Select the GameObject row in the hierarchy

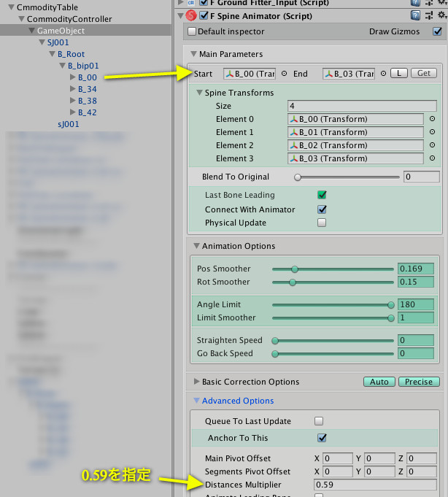(x=85, y=31)
